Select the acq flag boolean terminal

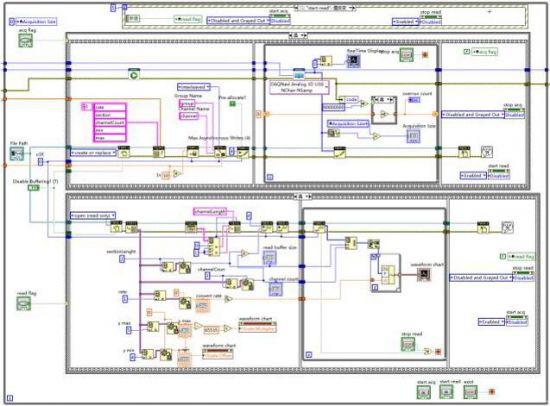point(26,41)
